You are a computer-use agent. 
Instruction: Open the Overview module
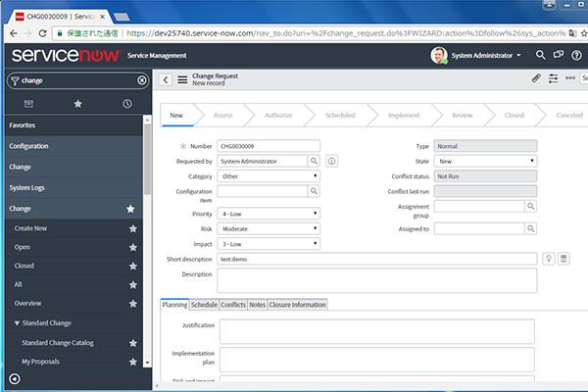coord(27,303)
